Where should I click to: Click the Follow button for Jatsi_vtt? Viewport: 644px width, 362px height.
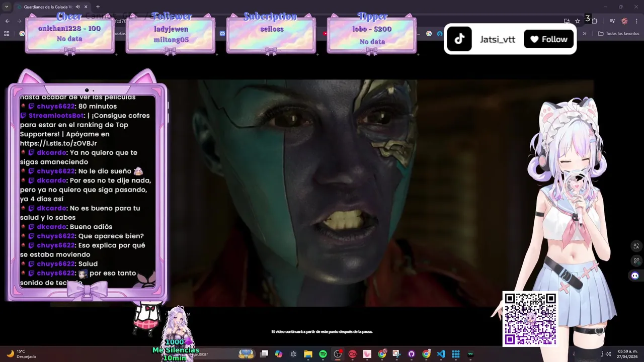point(549,39)
